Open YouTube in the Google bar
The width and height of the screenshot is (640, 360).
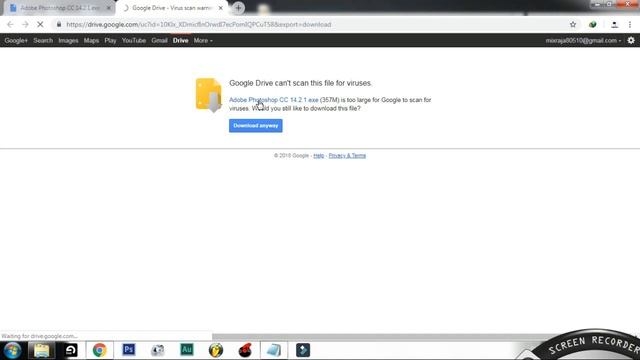[133, 40]
